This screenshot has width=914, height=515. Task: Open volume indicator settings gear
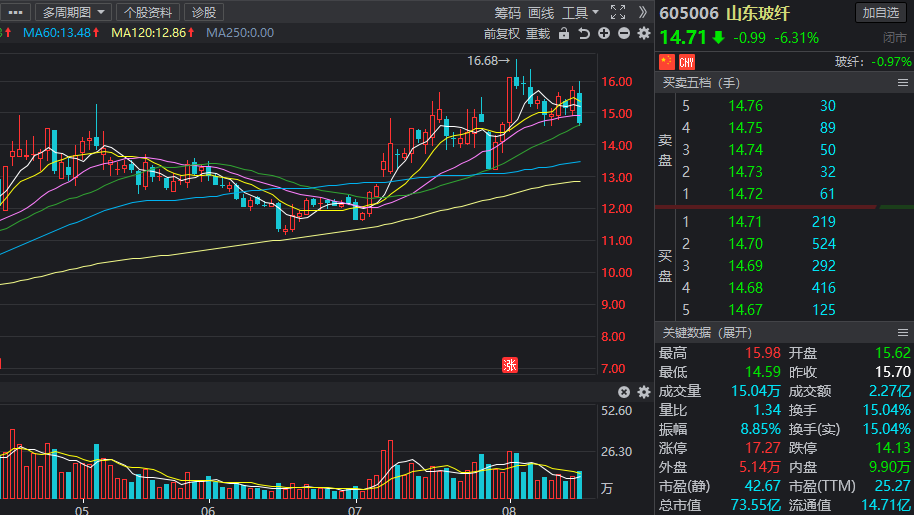pos(643,392)
